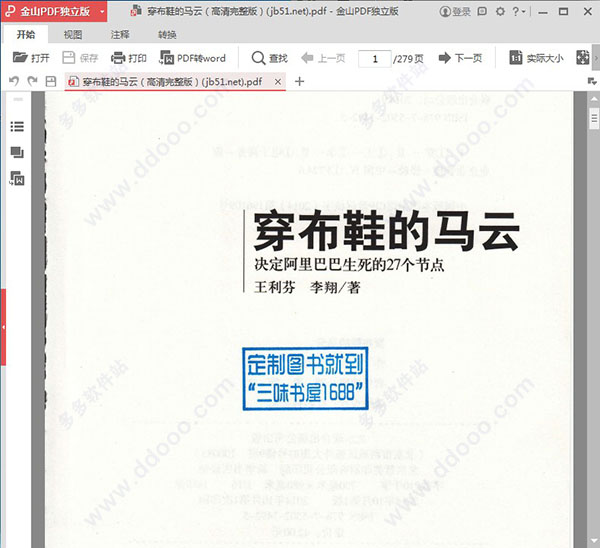
Task: Open the page thumbnails sidebar icon
Action: point(17,153)
